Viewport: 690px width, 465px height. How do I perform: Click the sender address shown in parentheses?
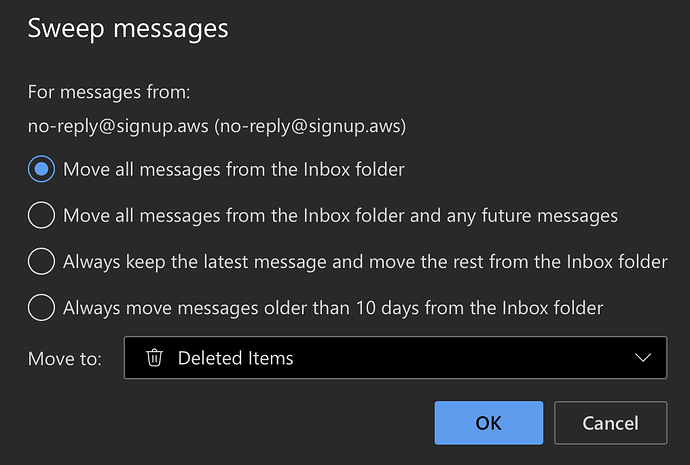coord(310,127)
